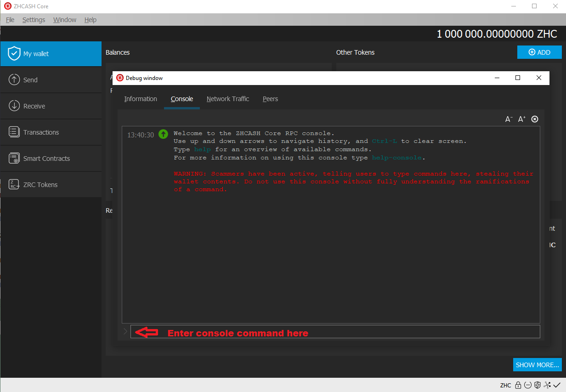
Task: Go to the Receive page
Action: pos(51,106)
